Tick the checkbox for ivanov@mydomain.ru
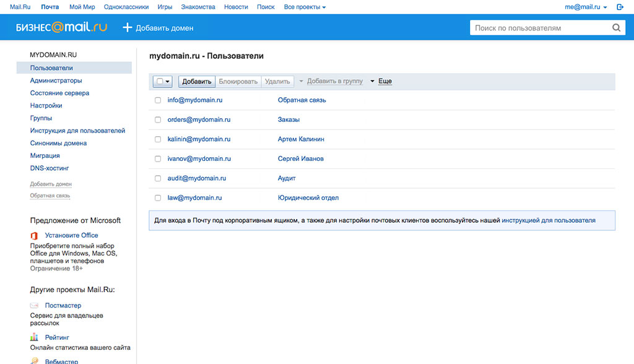Screen dimensions: 634x364 (158, 159)
